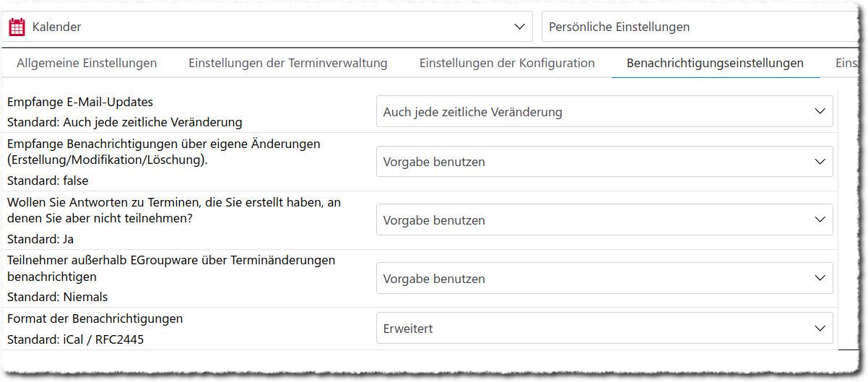The image size is (868, 382).
Task: Switch to Allgemeine Einstellungen tab
Action: (87, 64)
